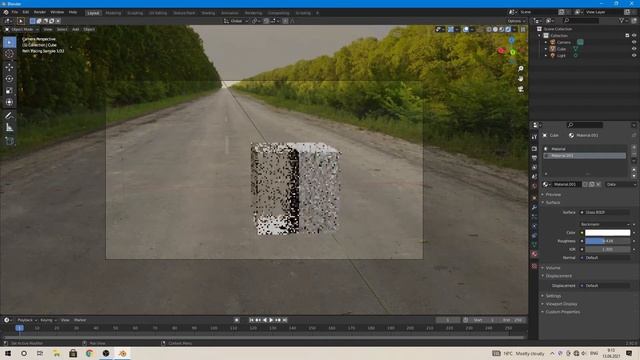Open the Tool properties tab icon
The width and height of the screenshot is (640, 360).
pyautogui.click(x=534, y=137)
